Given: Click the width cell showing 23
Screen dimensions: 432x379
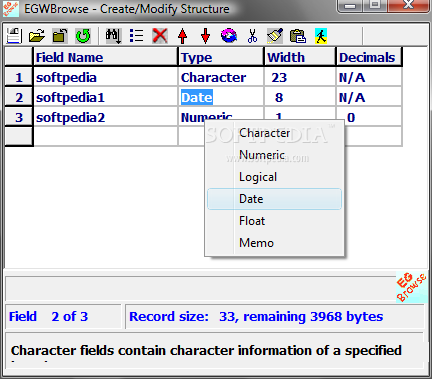Looking at the screenshot, I should [300, 77].
